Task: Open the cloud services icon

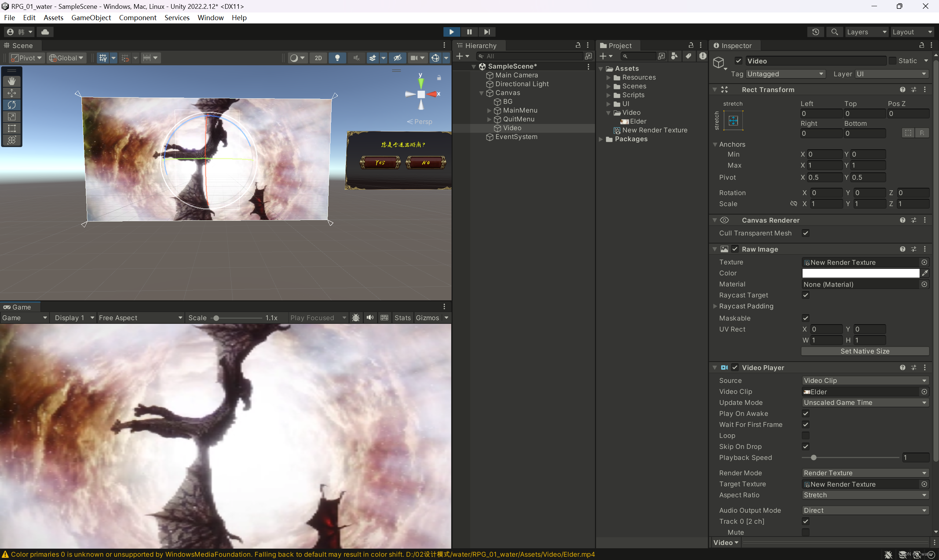Action: pyautogui.click(x=45, y=32)
